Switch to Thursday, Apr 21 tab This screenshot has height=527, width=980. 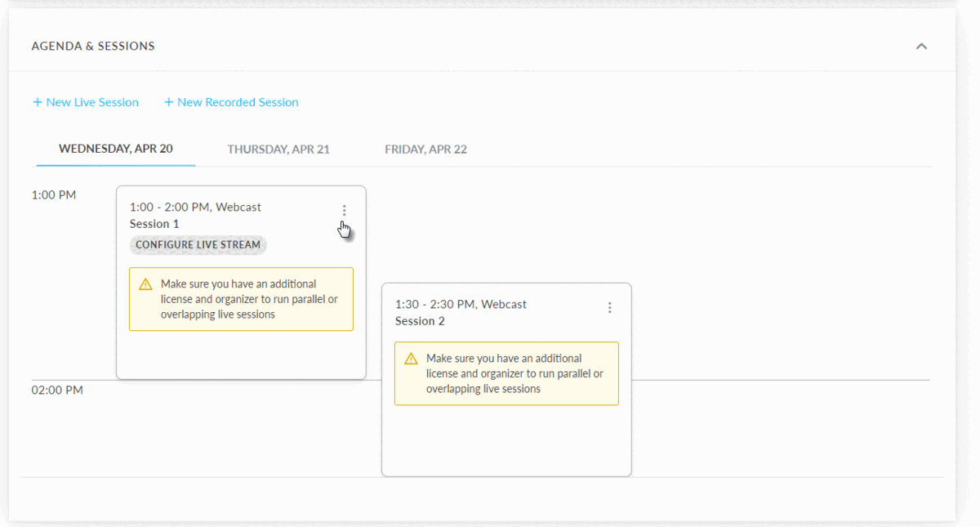278,150
